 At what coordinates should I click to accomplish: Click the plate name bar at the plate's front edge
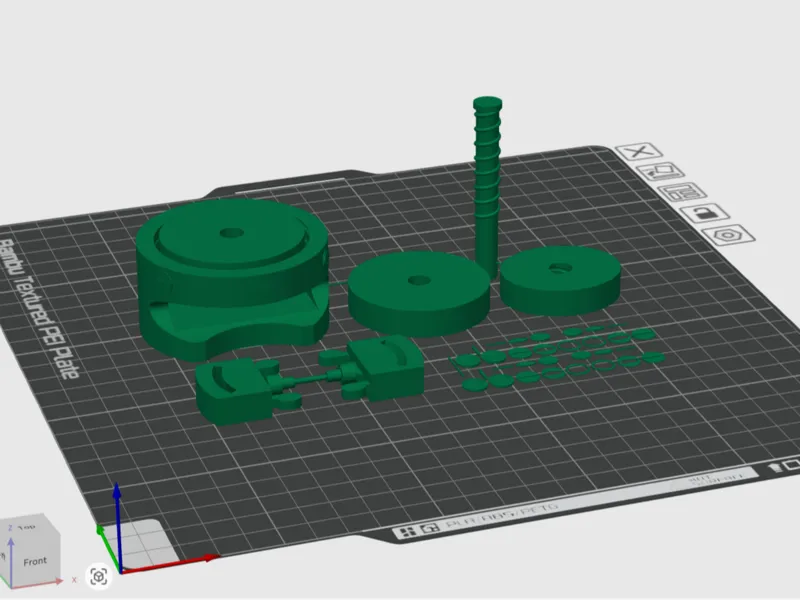coord(574,503)
